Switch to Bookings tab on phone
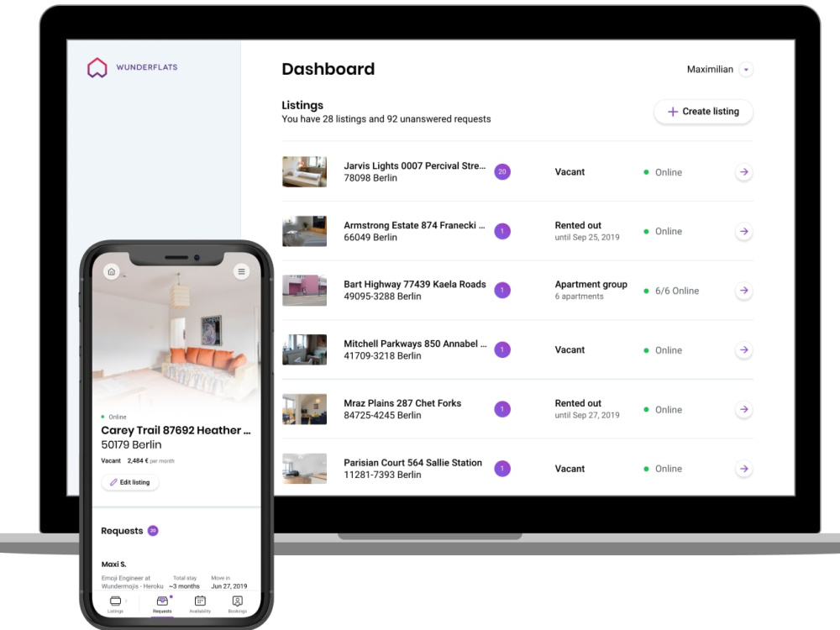Screen dimensions: 840x630 (x=238, y=604)
